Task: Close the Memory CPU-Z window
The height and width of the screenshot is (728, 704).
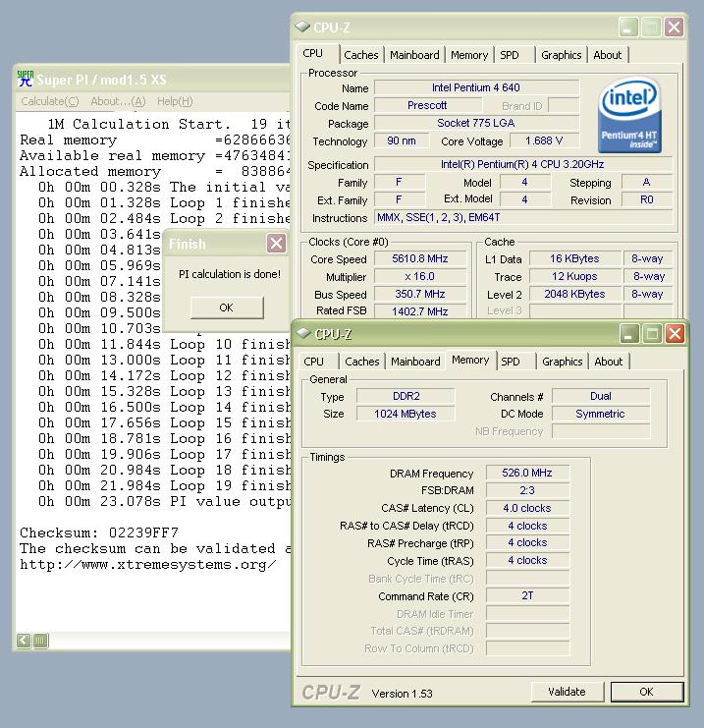Action: [x=675, y=333]
